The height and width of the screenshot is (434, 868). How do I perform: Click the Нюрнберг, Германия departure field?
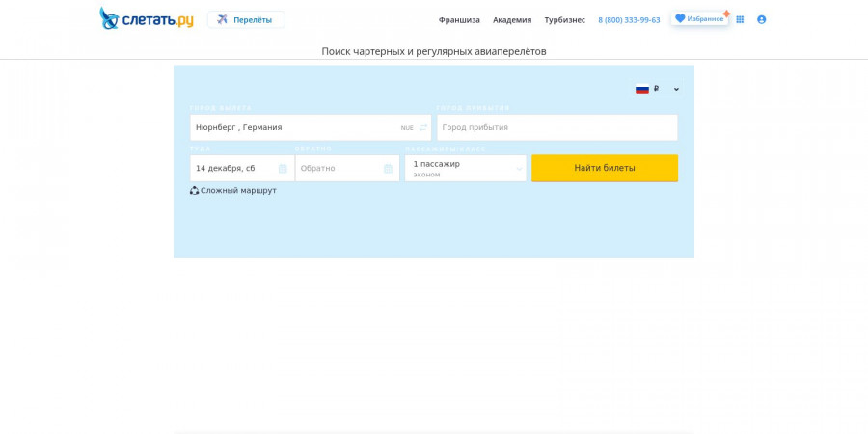tap(311, 127)
